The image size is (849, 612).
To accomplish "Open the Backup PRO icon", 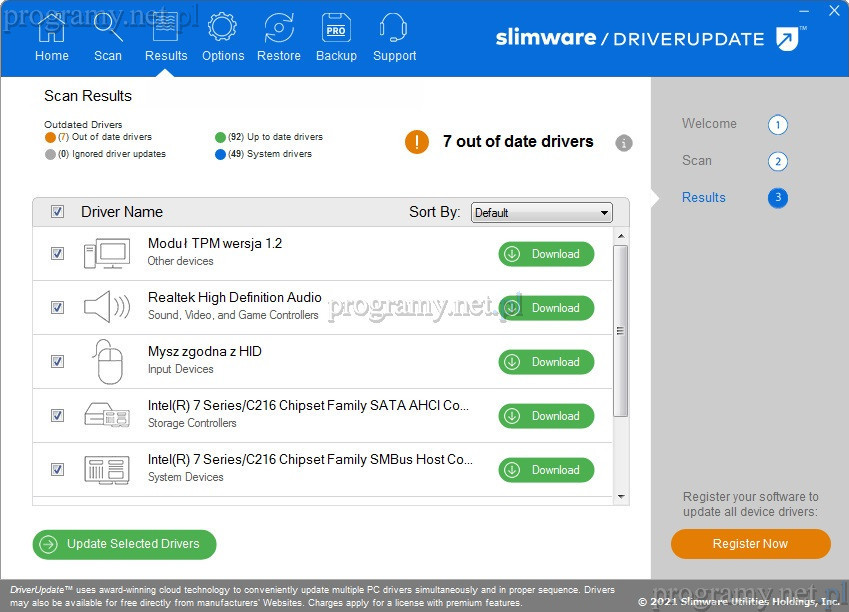I will coord(336,29).
